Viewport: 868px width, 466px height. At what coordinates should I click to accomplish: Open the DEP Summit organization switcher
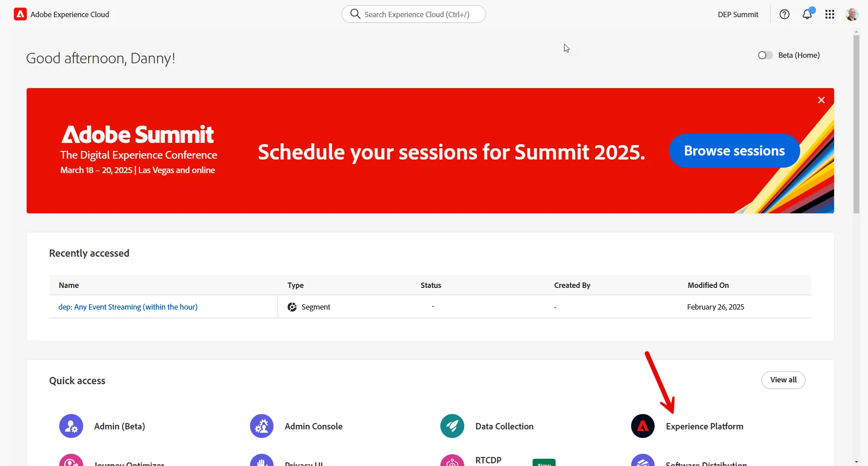click(x=738, y=14)
